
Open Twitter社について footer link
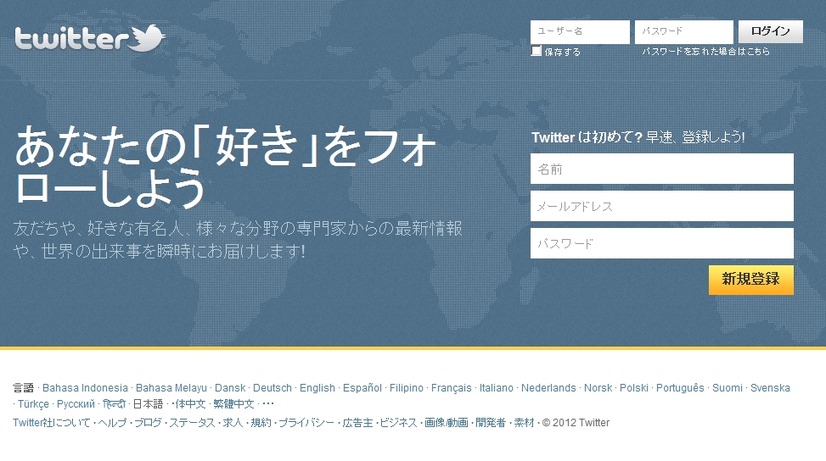click(51, 423)
